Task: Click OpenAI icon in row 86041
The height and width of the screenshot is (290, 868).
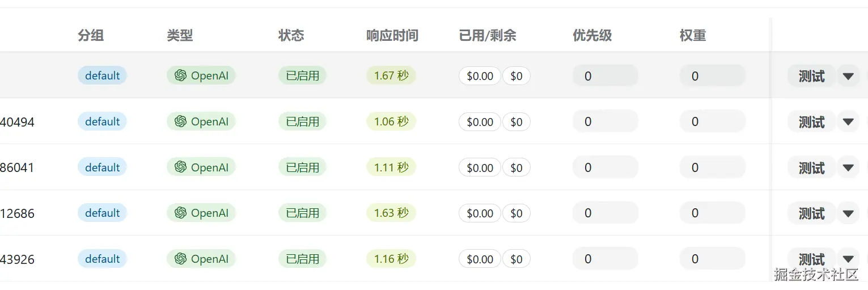Action: [180, 167]
